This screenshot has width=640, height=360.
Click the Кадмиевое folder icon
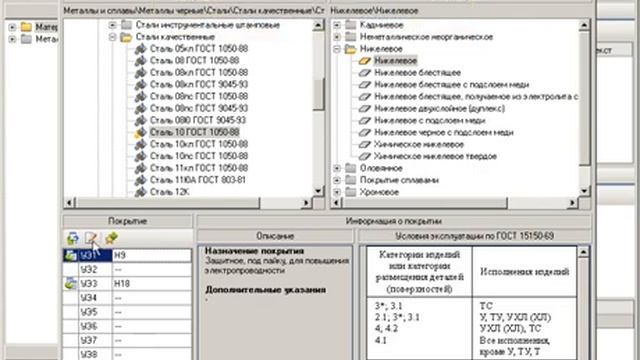click(x=351, y=25)
